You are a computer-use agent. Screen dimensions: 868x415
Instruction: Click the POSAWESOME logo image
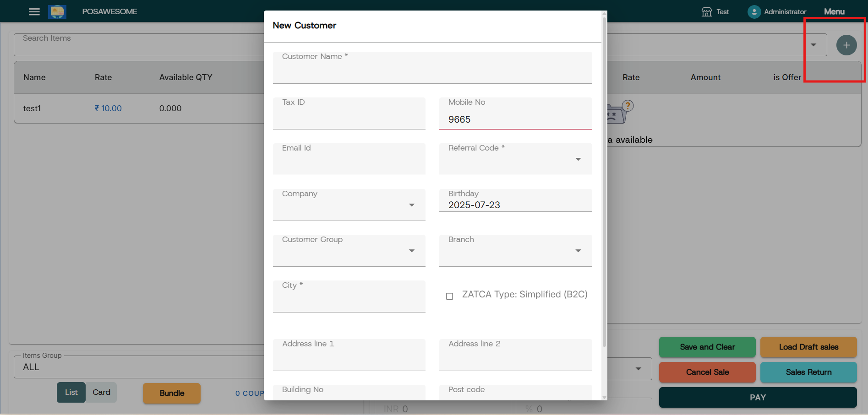(x=57, y=11)
